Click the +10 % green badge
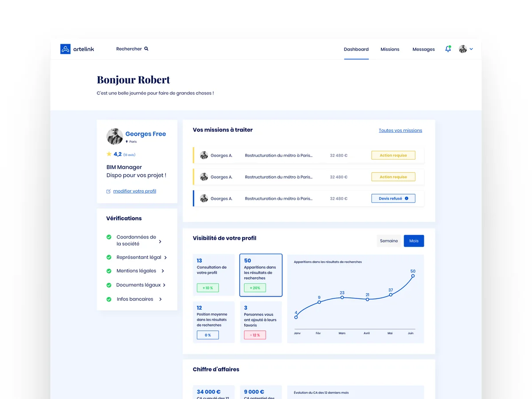The height and width of the screenshot is (399, 532). tap(208, 288)
